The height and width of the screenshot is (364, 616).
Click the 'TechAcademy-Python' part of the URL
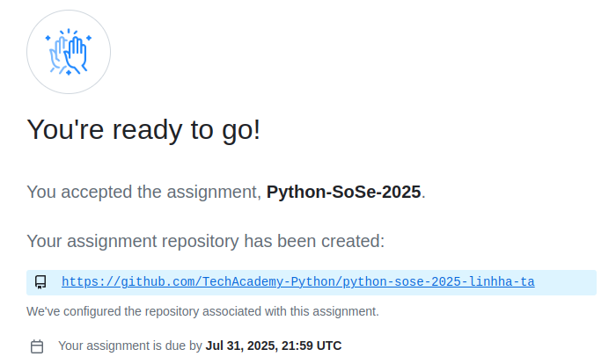tap(269, 282)
